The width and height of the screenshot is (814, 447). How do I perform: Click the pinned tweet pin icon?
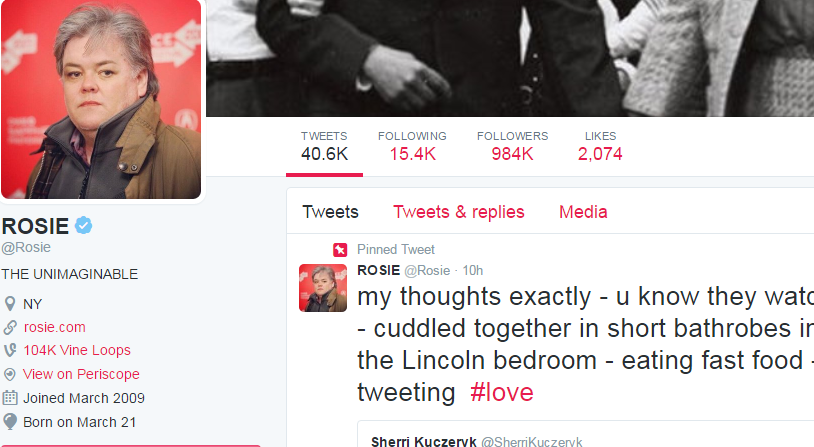340,250
